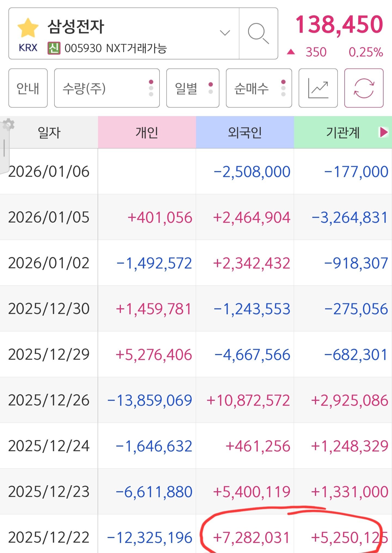Toggle the 수량(주) unit selector
Image resolution: width=392 pixels, height=553 pixels.
coord(107,88)
